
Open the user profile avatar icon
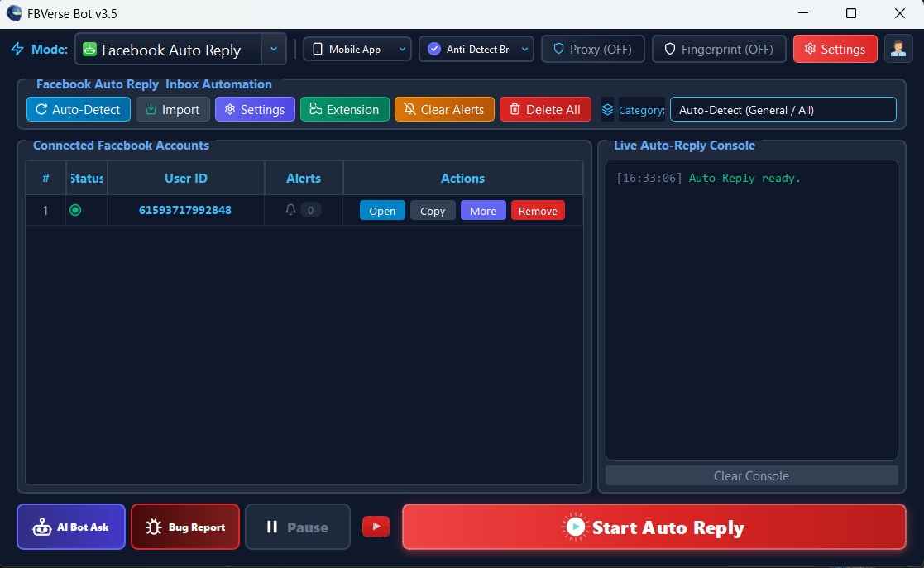point(898,49)
